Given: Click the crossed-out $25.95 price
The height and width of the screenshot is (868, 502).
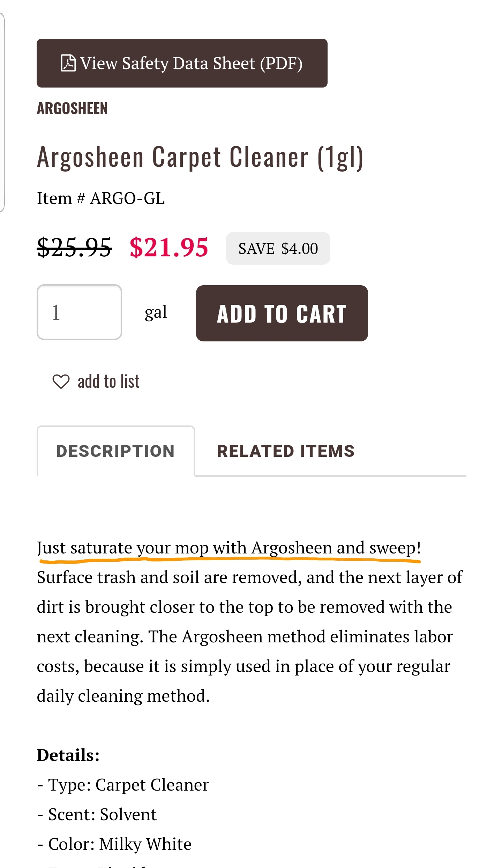Looking at the screenshot, I should click(x=74, y=247).
